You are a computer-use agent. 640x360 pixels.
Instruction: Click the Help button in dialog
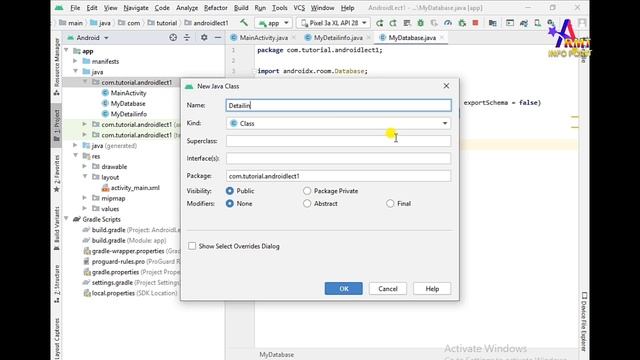click(432, 289)
